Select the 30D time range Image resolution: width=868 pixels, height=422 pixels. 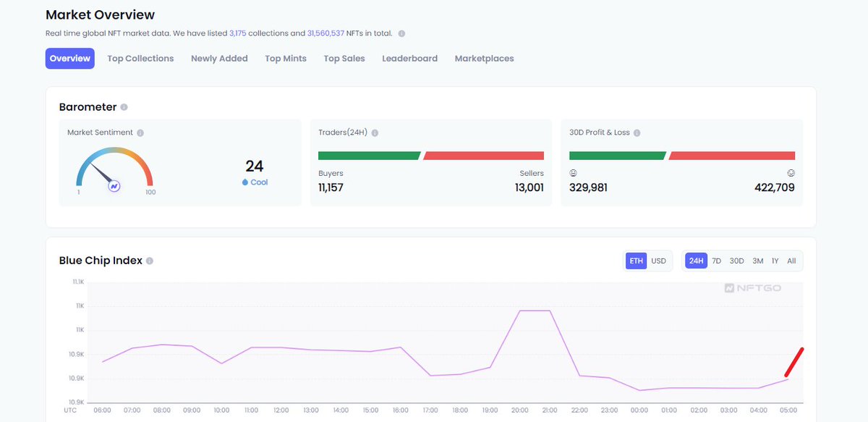[736, 261]
